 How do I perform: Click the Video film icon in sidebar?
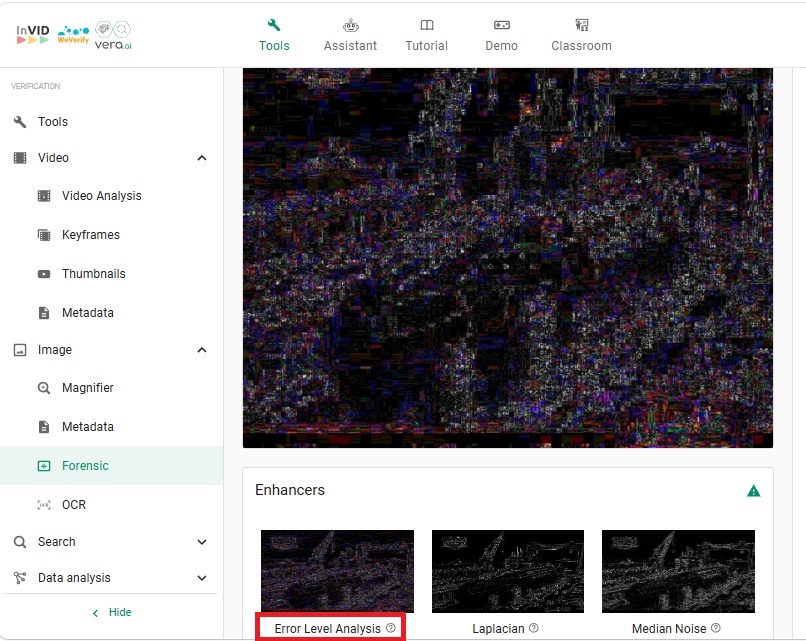(x=20, y=158)
